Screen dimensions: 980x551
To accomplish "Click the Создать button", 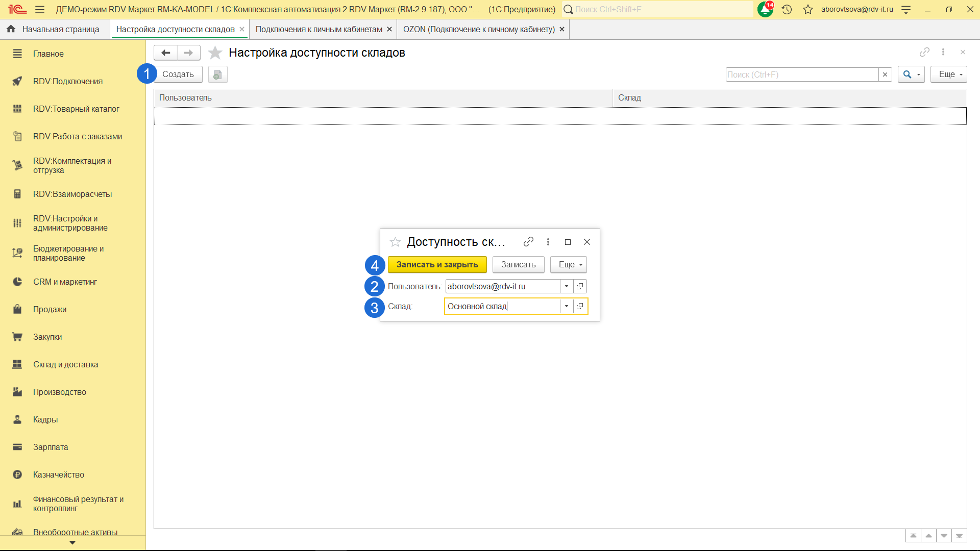I will point(178,74).
